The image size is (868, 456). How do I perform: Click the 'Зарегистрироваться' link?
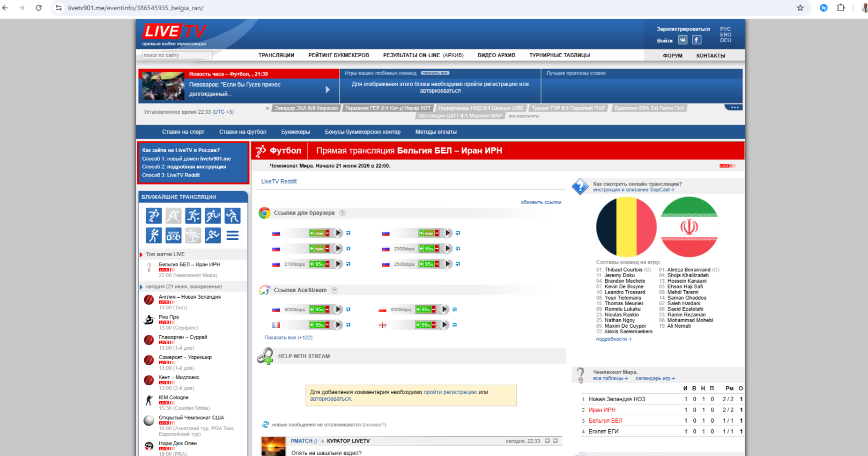point(683,29)
